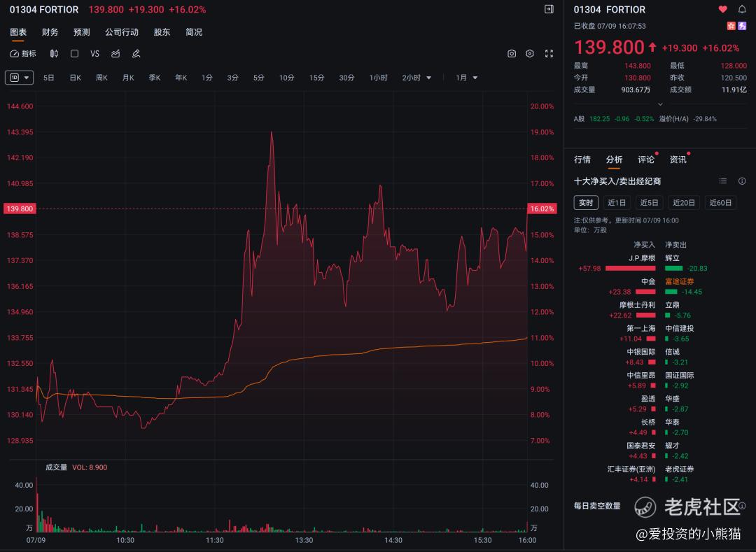Click J.P.摩根 net buy bar

[630, 268]
